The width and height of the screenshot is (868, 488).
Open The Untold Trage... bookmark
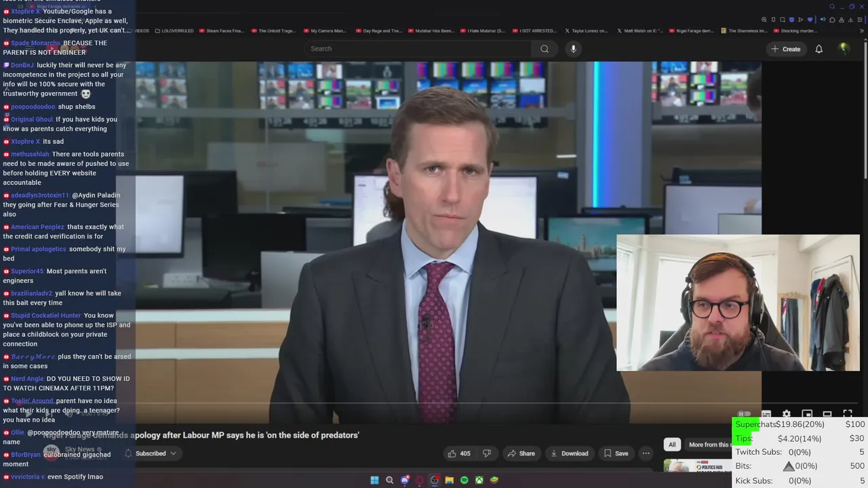pos(274,30)
